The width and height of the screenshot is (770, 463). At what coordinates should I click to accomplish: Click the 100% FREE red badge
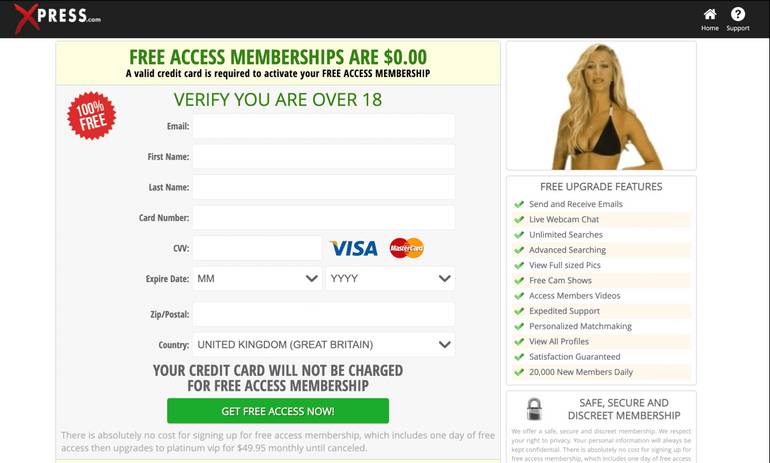[x=91, y=115]
